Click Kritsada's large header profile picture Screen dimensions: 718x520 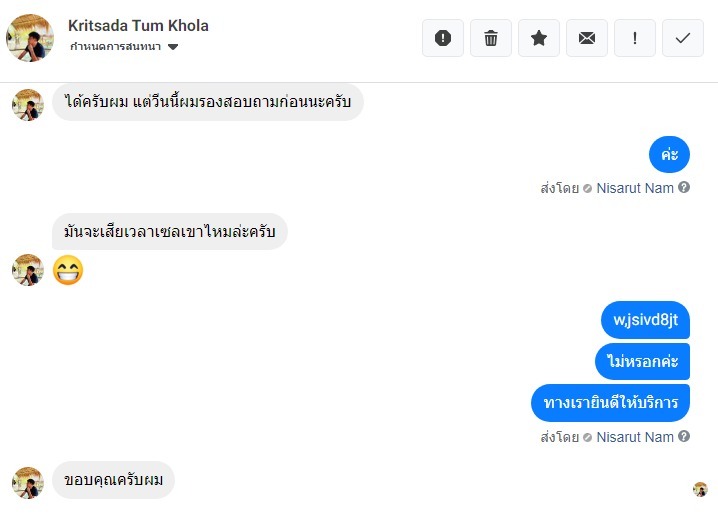click(30, 37)
